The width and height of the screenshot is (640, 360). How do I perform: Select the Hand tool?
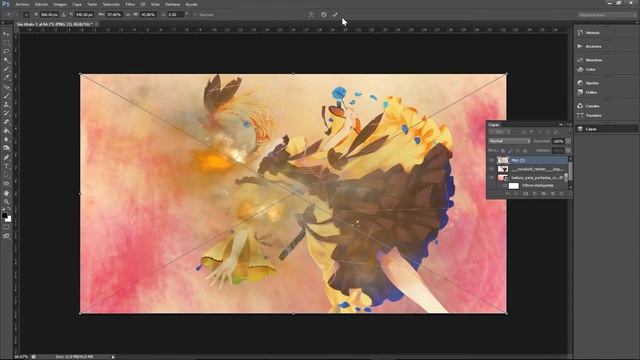pyautogui.click(x=6, y=193)
